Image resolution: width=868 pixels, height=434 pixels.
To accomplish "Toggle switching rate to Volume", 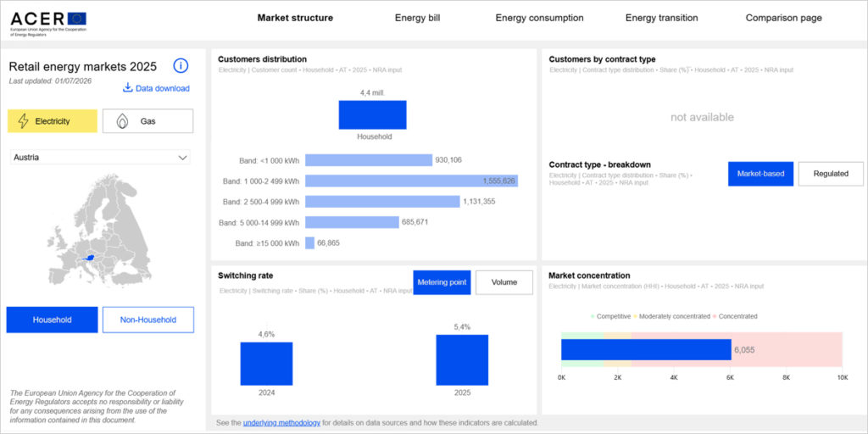I will pos(504,282).
